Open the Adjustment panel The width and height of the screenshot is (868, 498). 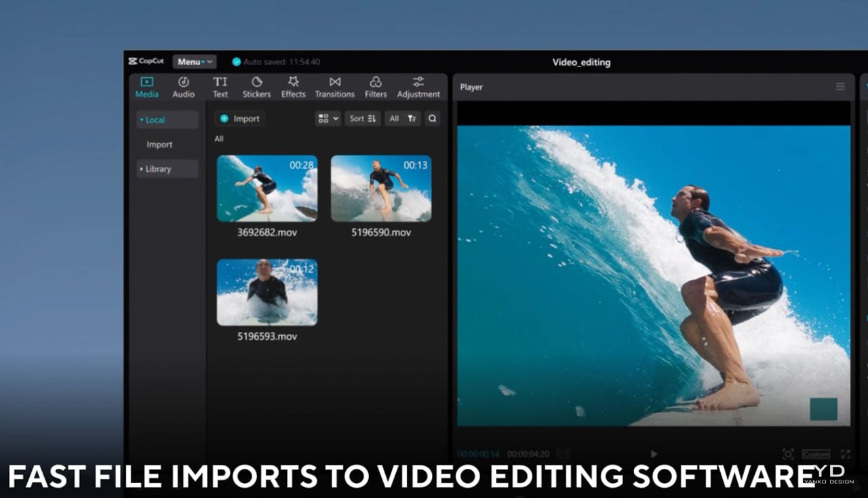click(418, 88)
